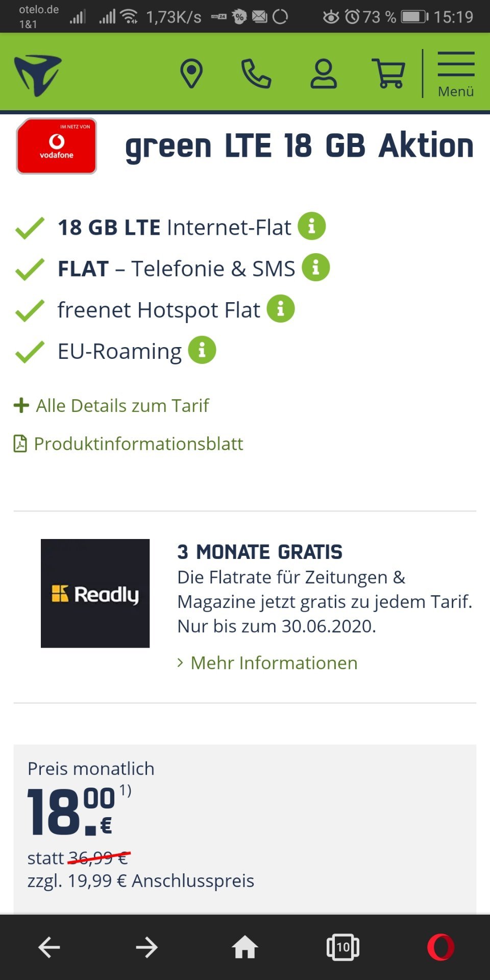Open the user account icon

[324, 74]
